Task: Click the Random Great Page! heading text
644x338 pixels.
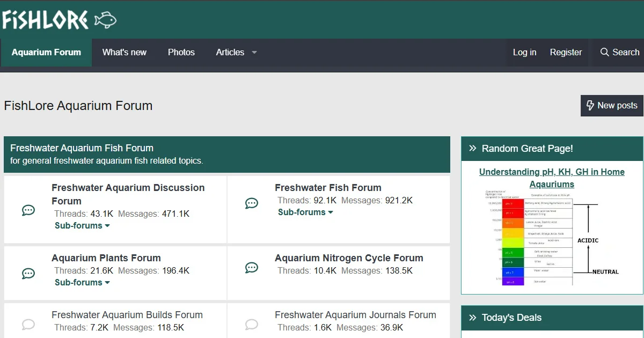Action: [x=527, y=149]
